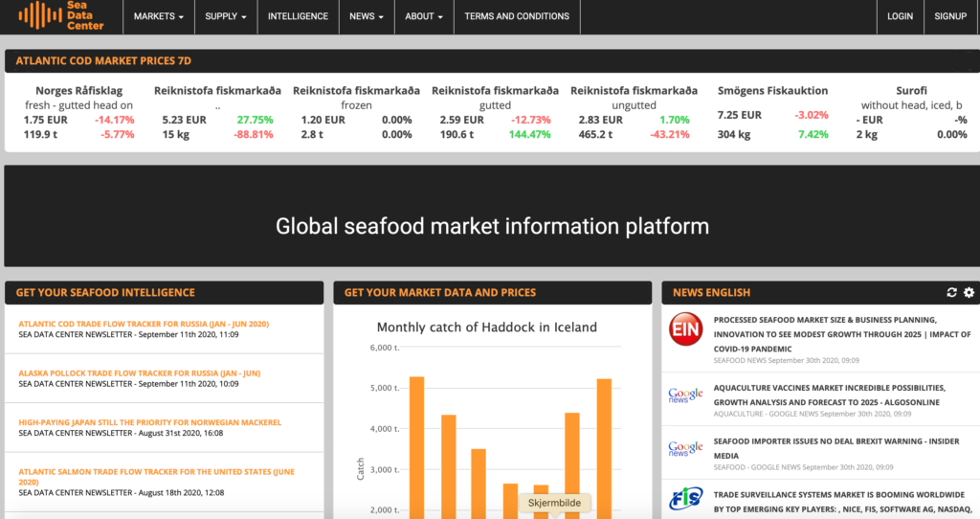Go to the Intelligence page
The height and width of the screenshot is (519, 980).
click(x=299, y=16)
